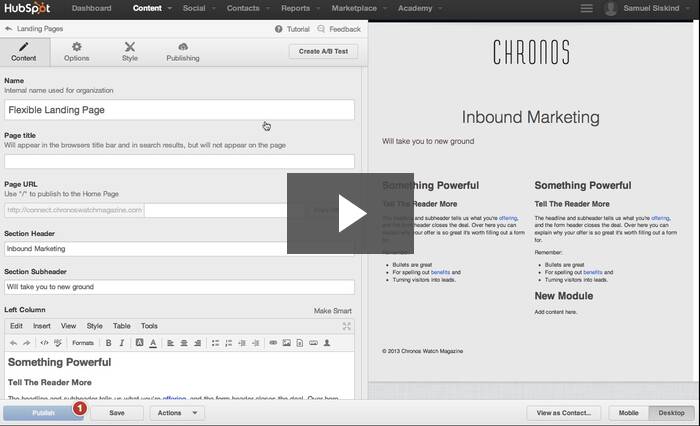This screenshot has width=700, height=426.
Task: Insert a call-to-action button
Action: 313,343
